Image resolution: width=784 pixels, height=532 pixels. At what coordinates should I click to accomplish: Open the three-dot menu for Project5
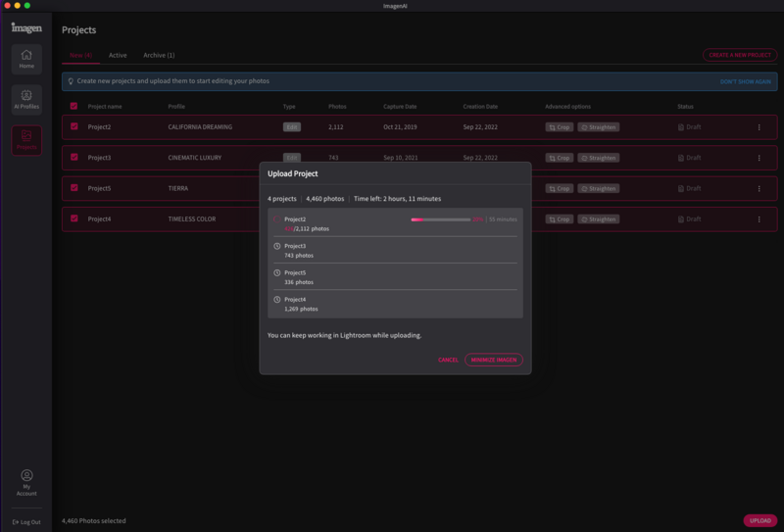click(x=759, y=189)
